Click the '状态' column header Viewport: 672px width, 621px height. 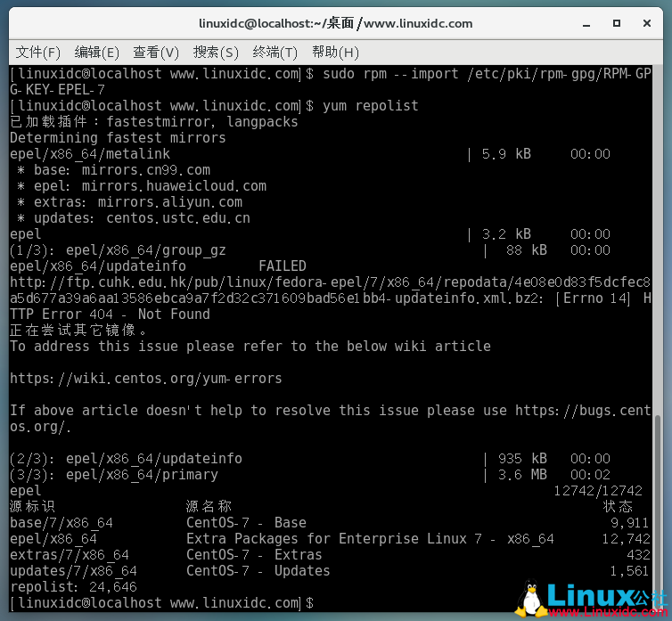point(618,507)
